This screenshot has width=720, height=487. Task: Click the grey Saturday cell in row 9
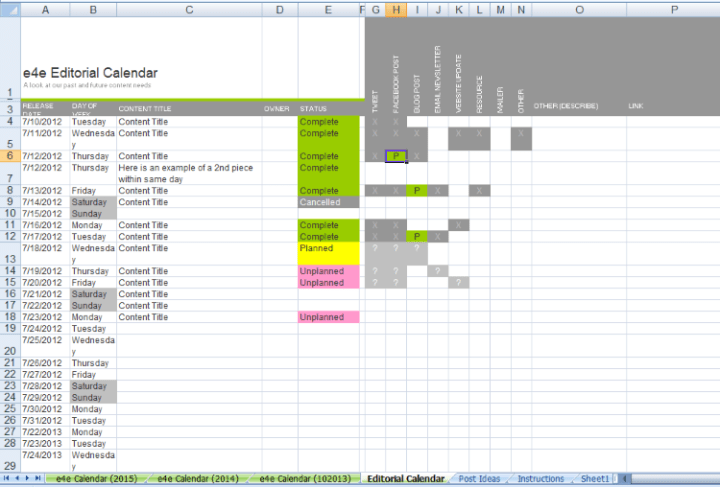93,202
